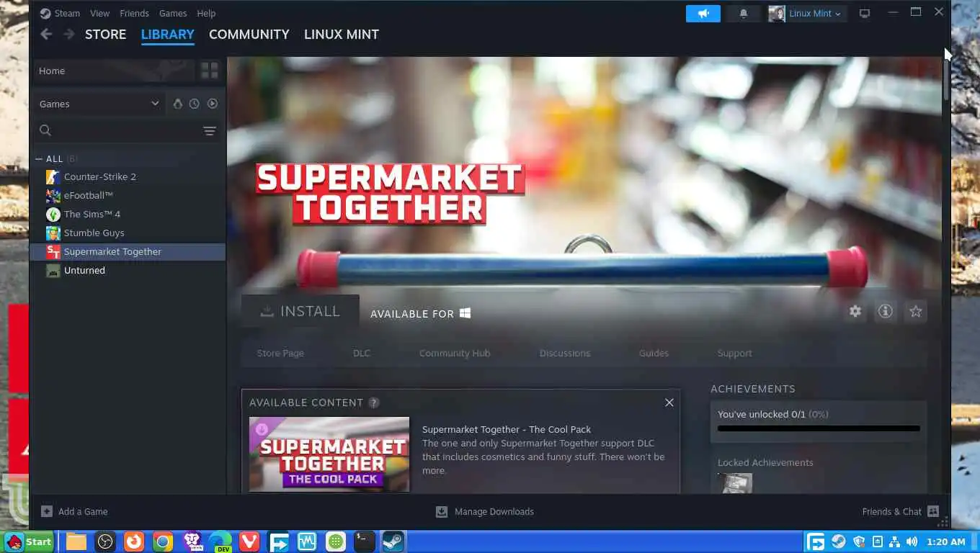Screen dimensions: 980x553
Task: Open the Discussions link
Action: [x=565, y=353]
